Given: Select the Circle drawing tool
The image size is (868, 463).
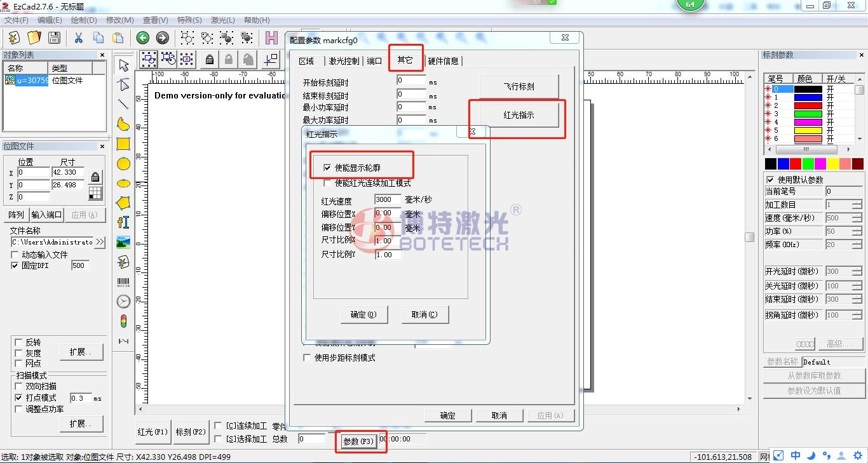Looking at the screenshot, I should pos(123,164).
